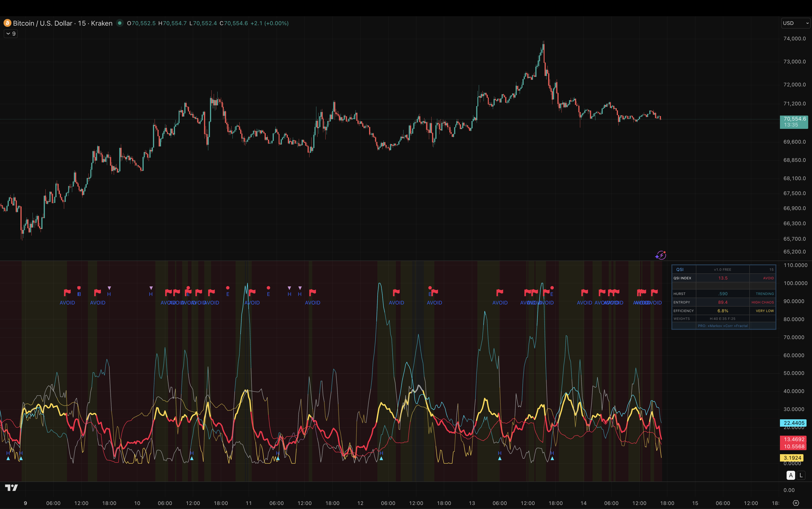Click the green data-status dot beside the OHLC values
The width and height of the screenshot is (812, 509).
(x=120, y=23)
